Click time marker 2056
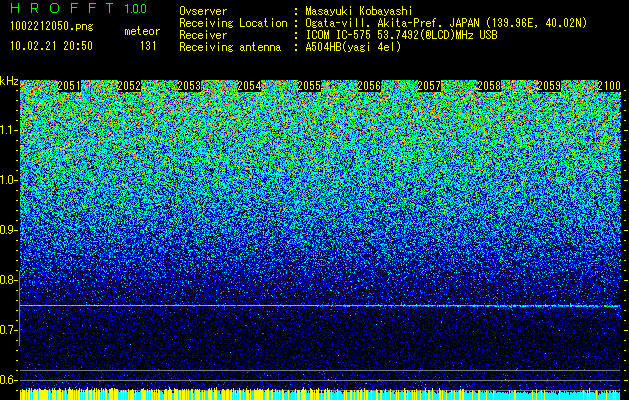This screenshot has width=629, height=400. point(369,86)
